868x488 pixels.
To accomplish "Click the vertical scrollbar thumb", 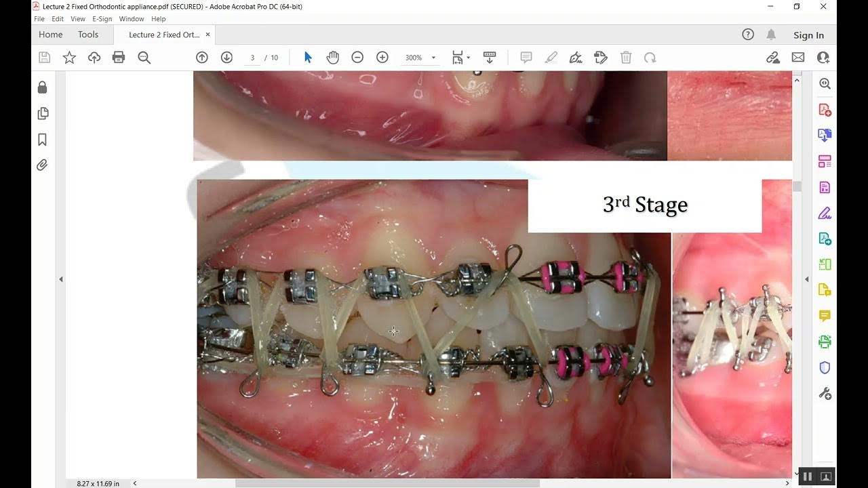I will [797, 186].
